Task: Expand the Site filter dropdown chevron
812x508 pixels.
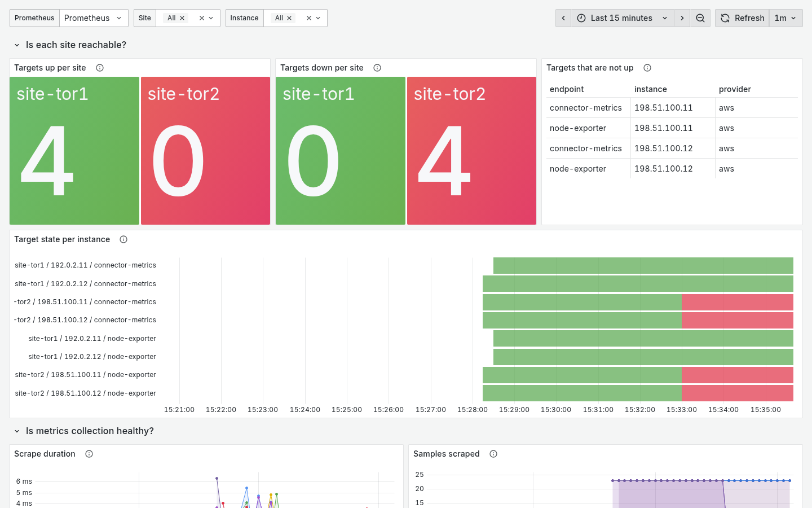Action: 211,18
